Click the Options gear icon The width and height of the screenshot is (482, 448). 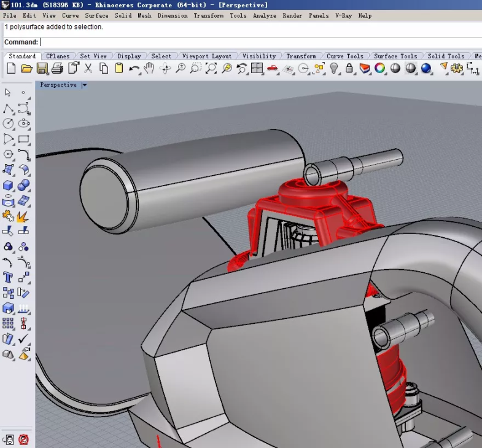coord(456,69)
